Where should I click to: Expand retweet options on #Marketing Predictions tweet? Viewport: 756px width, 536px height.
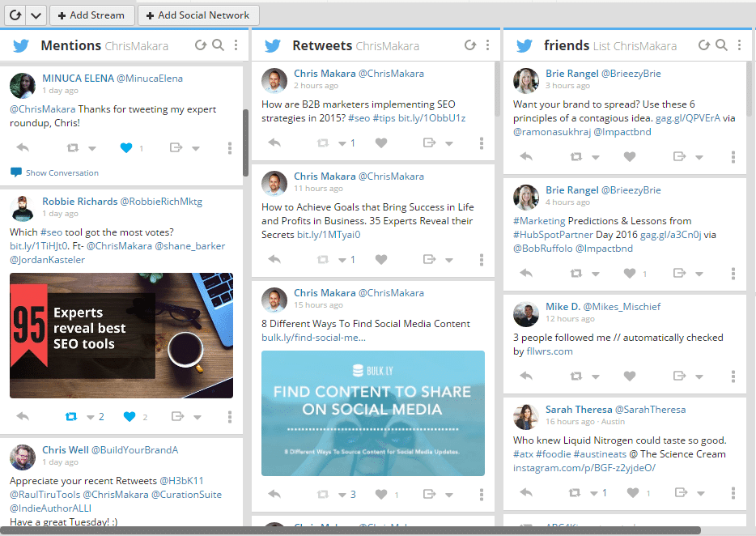596,274
